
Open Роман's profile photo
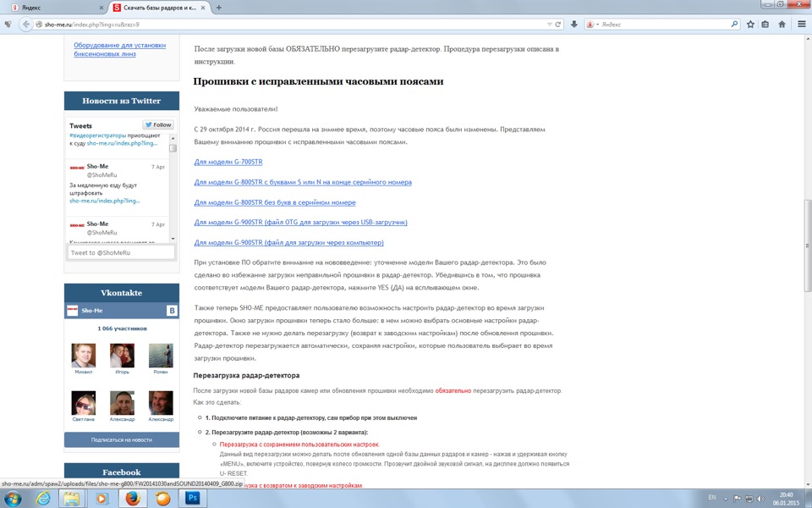coord(161,356)
